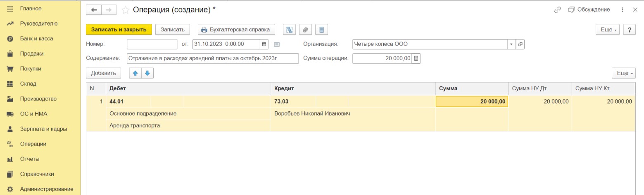Edit Сумма операции field 20 000,00

pyautogui.click(x=382, y=59)
